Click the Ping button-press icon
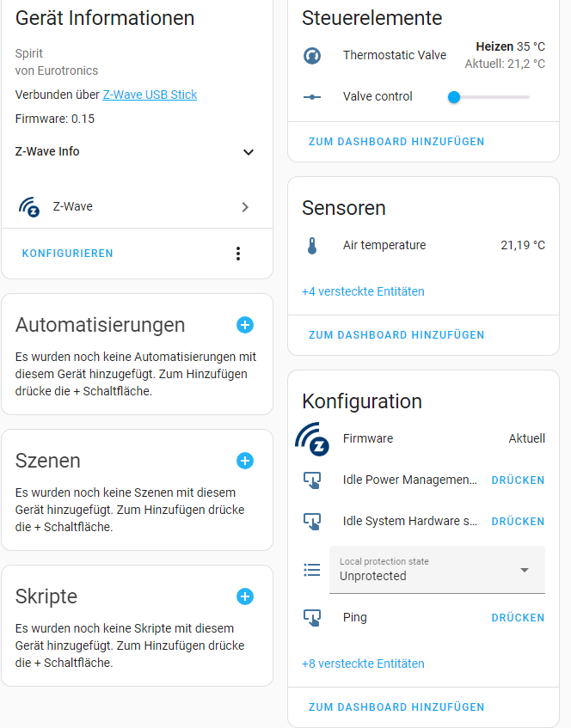Image resolution: width=571 pixels, height=728 pixels. [x=312, y=618]
